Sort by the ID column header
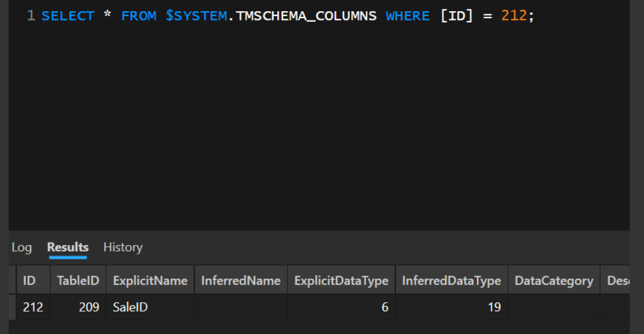644x334 pixels. click(x=34, y=281)
